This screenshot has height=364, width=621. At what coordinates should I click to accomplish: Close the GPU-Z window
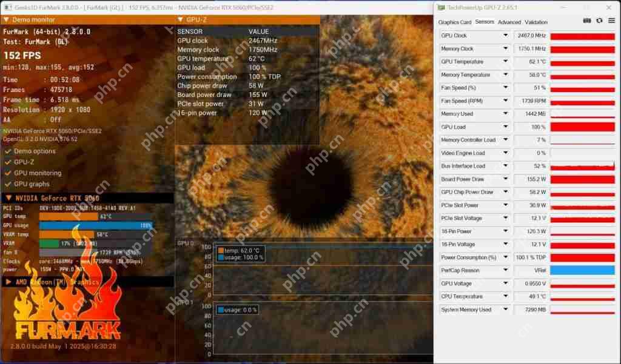point(610,7)
